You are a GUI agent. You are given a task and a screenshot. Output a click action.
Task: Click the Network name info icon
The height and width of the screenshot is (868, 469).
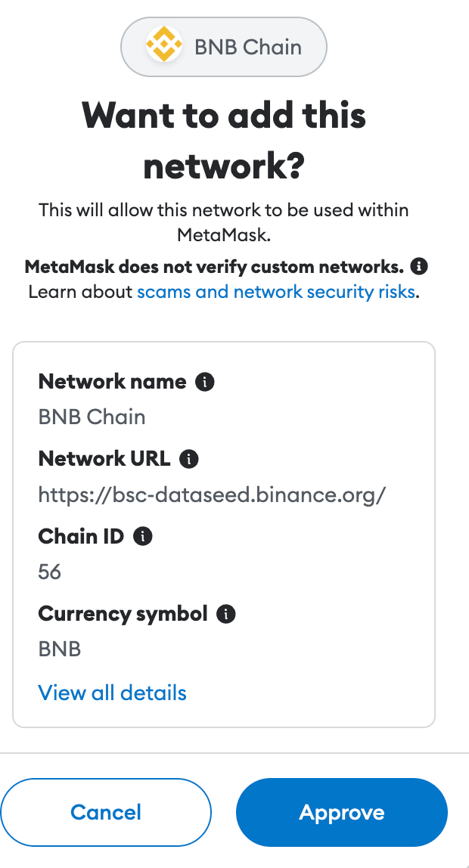pyautogui.click(x=204, y=382)
